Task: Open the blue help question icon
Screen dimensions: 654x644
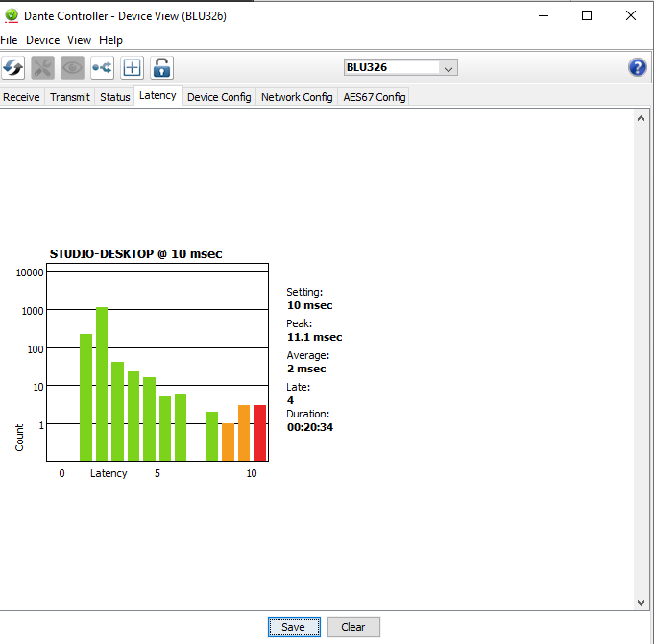Action: tap(637, 67)
